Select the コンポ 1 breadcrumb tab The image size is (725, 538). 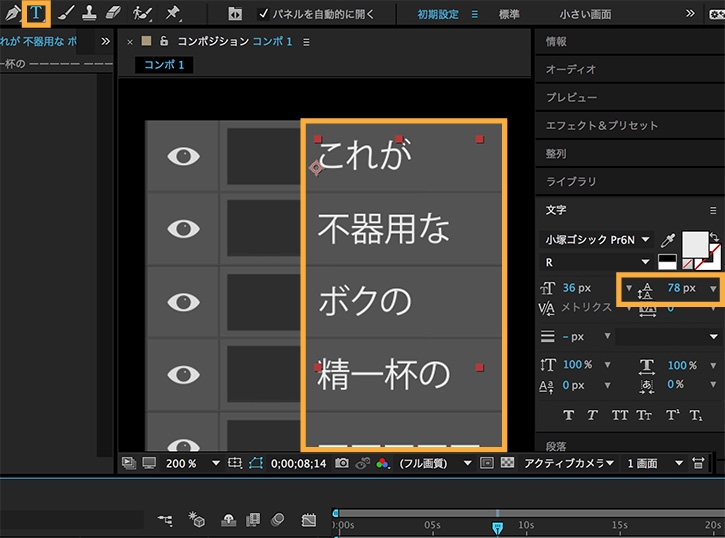[164, 64]
